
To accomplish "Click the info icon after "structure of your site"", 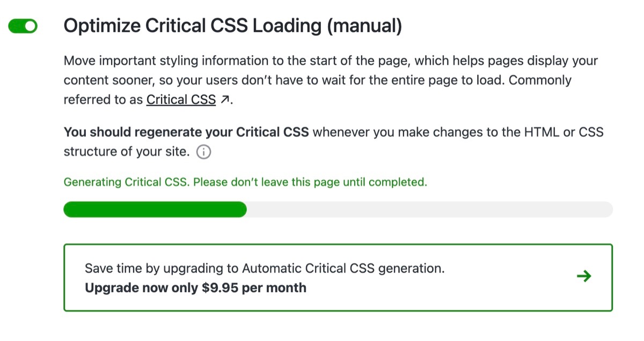I will point(204,152).
